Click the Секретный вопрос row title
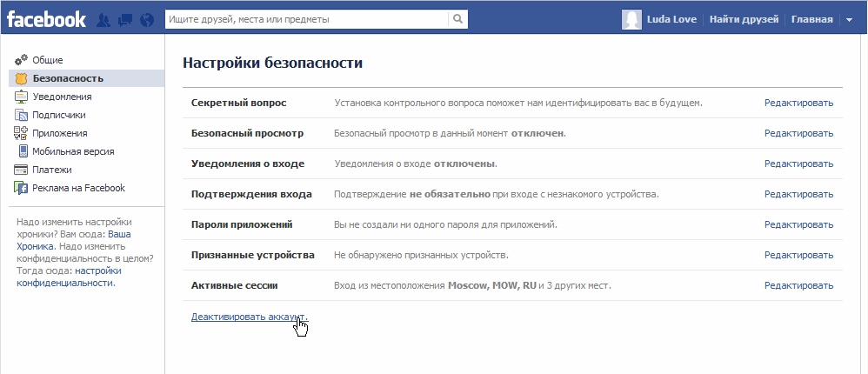Screen dimensions: 868x374 click(238, 103)
